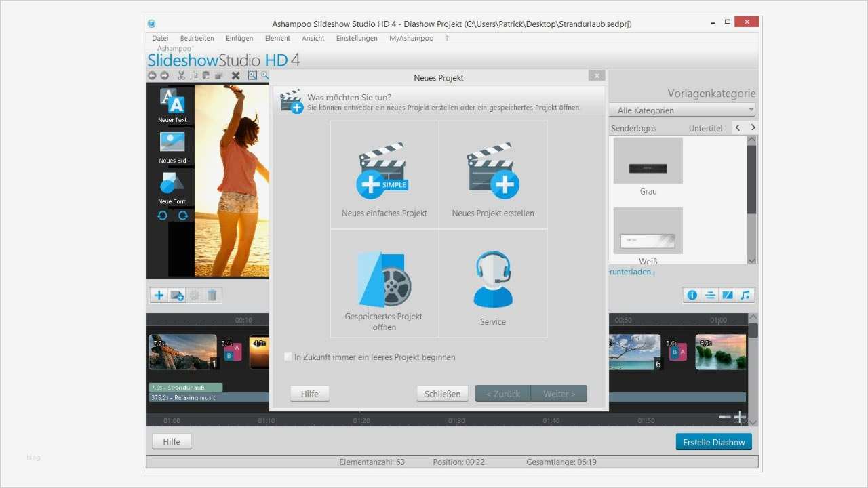Insert a new image with Neues Bild
This screenshot has width=868, height=488.
(172, 147)
